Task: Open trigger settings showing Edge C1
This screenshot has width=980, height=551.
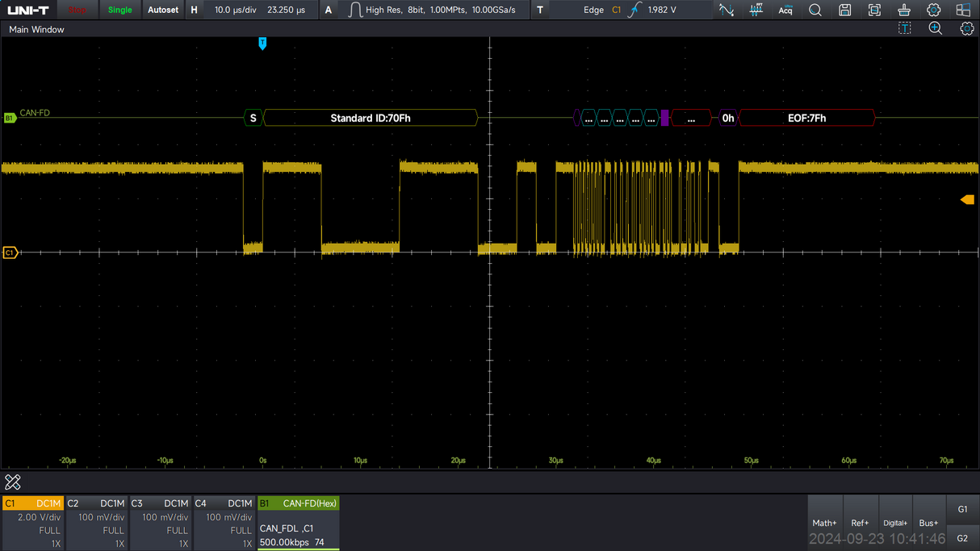Action: point(630,10)
